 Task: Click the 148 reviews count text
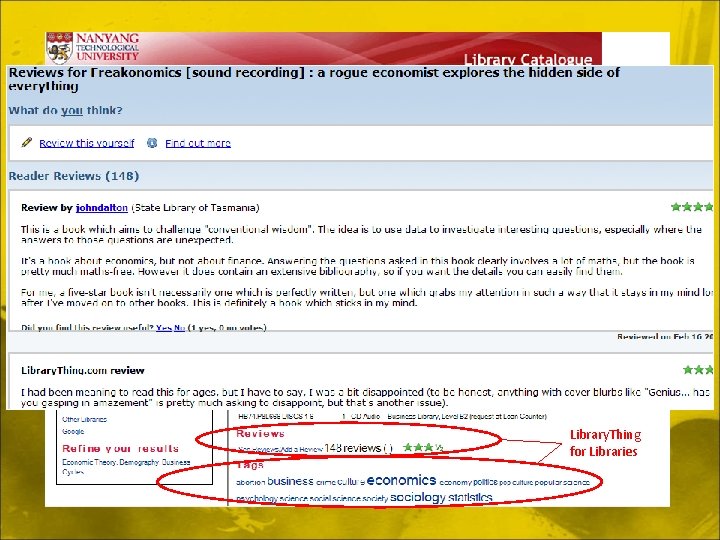[x=353, y=448]
